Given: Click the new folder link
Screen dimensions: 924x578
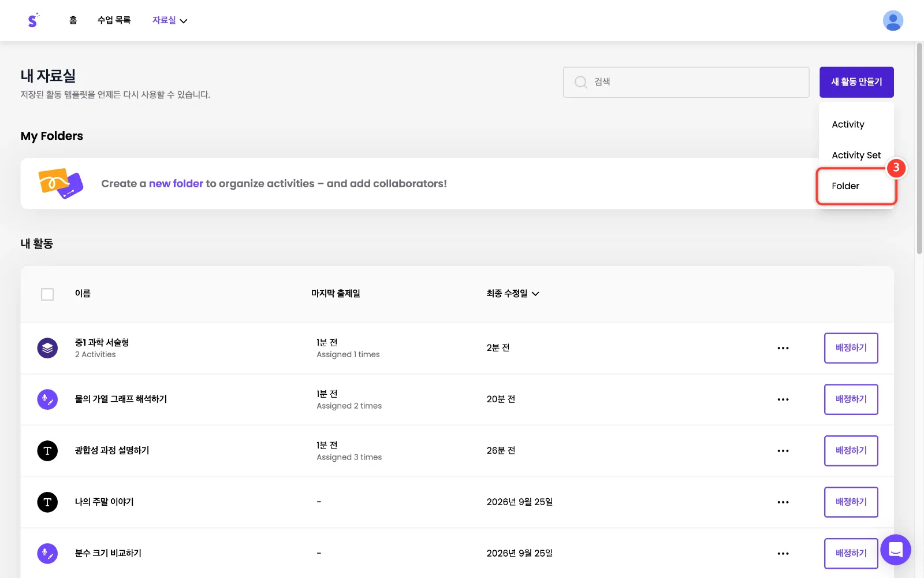Looking at the screenshot, I should click(176, 184).
